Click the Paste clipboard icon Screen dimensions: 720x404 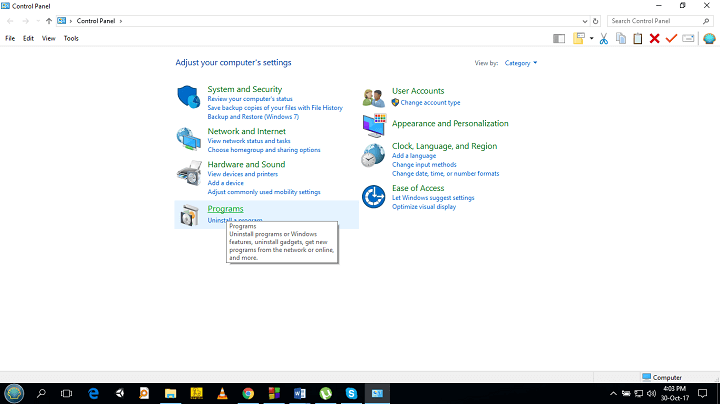(x=637, y=38)
